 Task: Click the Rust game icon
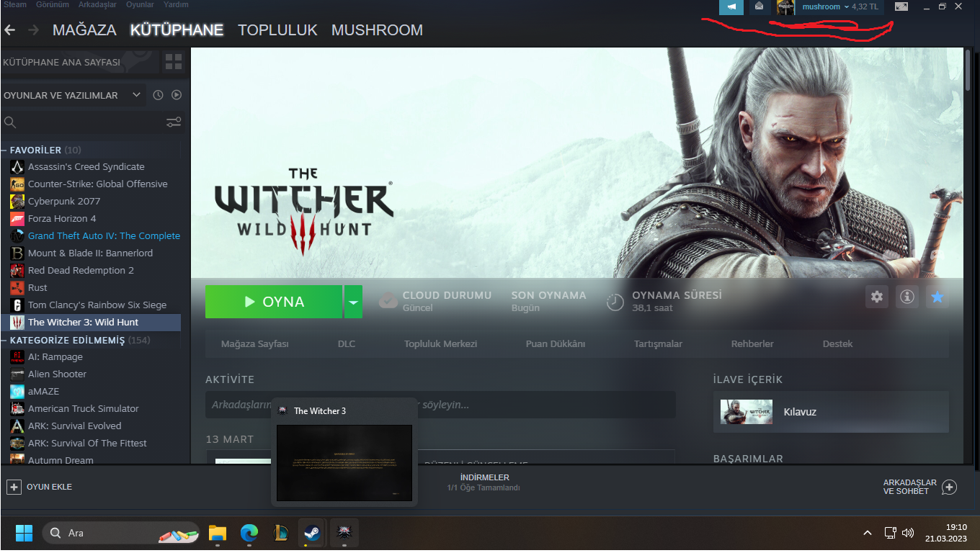pyautogui.click(x=17, y=287)
